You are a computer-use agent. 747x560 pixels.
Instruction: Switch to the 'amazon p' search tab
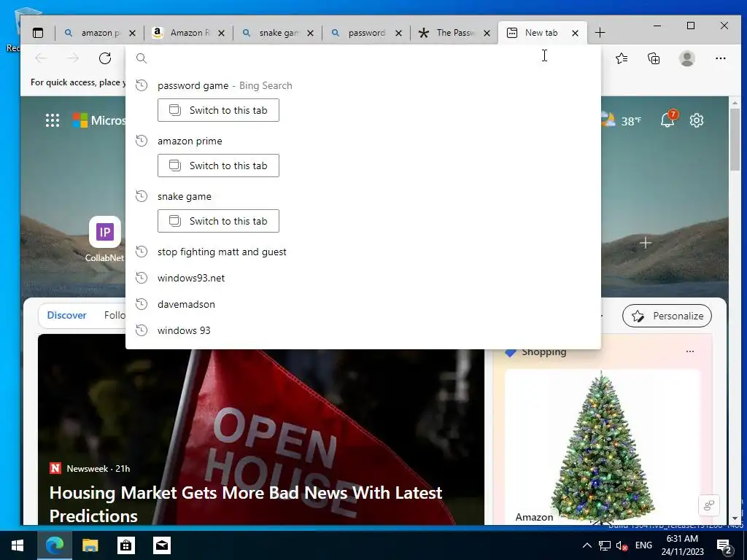(x=98, y=33)
